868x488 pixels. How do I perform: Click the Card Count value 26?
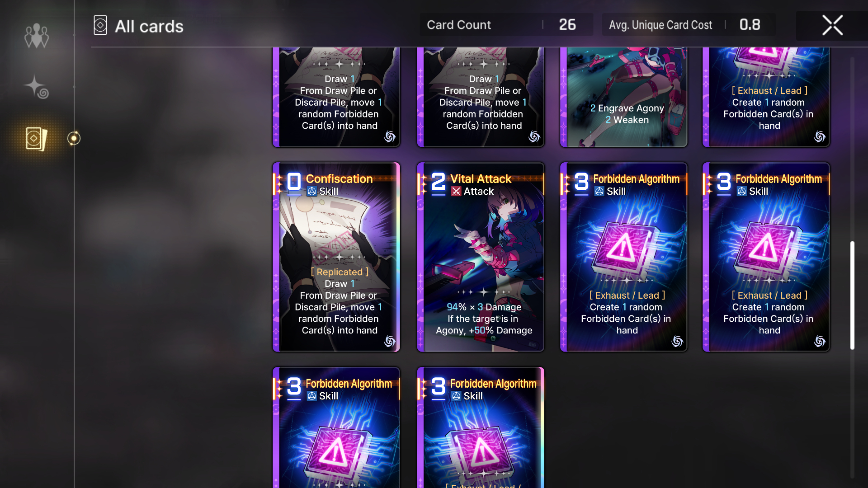tap(567, 25)
